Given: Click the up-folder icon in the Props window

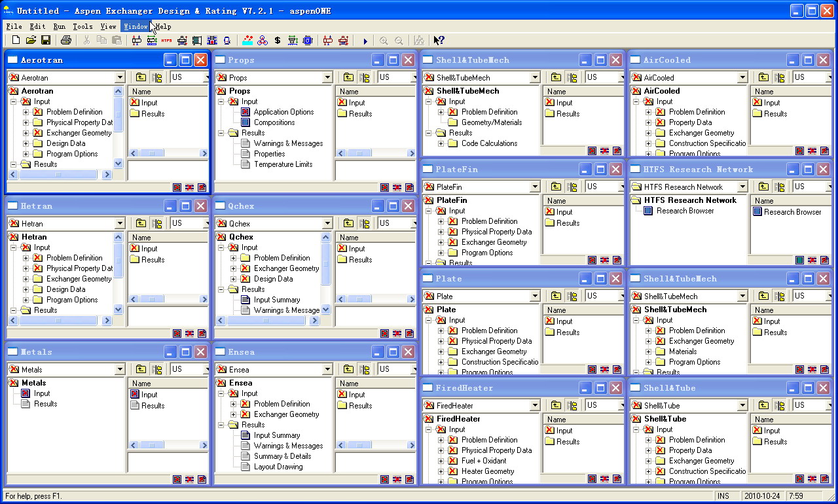Looking at the screenshot, I should pos(348,77).
